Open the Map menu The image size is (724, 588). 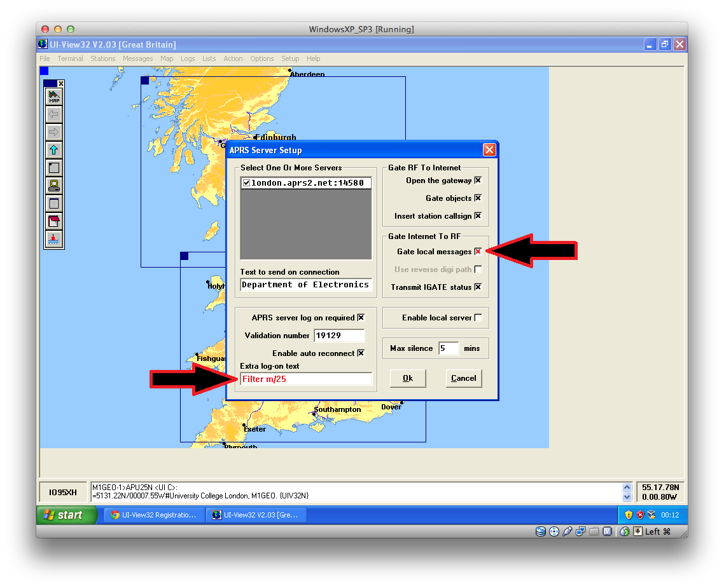click(167, 58)
